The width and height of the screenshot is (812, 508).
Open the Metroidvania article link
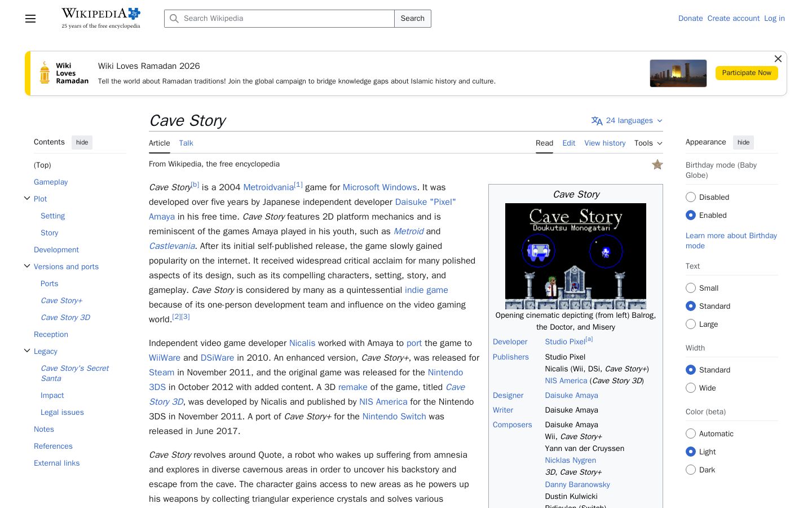pyautogui.click(x=268, y=187)
